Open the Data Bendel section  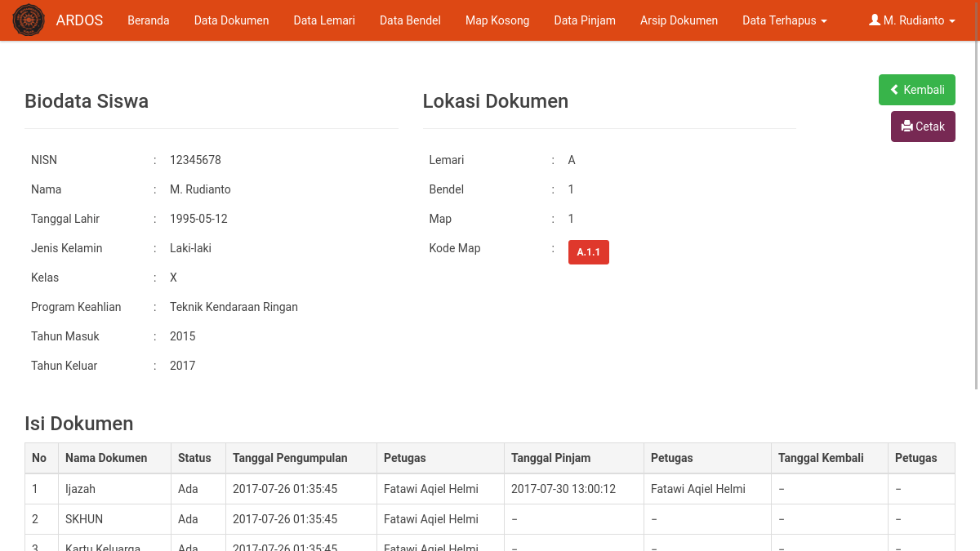coord(410,20)
